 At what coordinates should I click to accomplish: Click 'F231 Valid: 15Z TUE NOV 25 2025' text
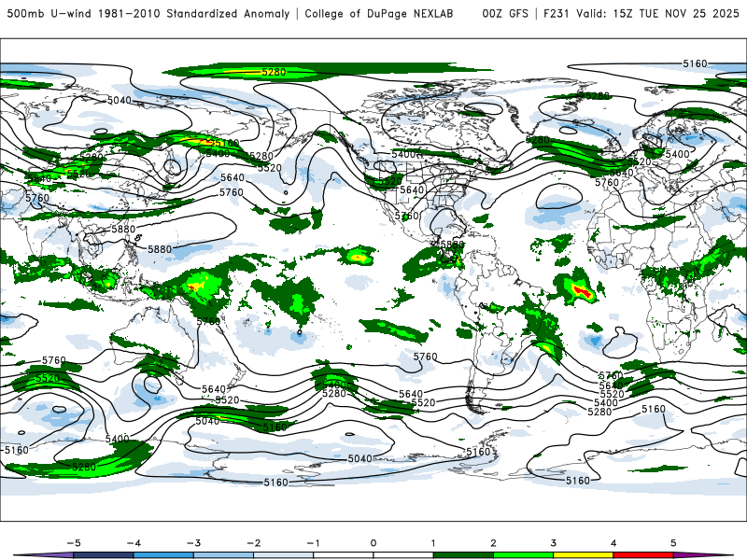click(x=641, y=13)
